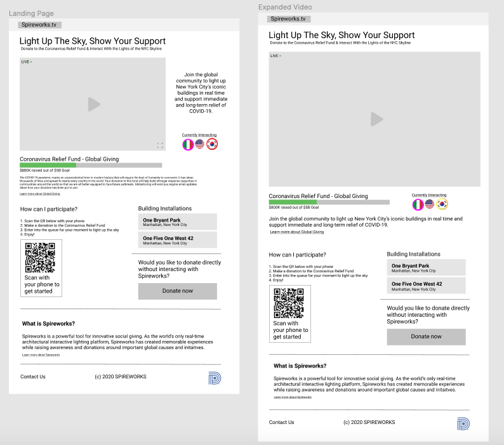Viewport: 504px width, 445px height.
Task: Click Italy flag on Expanded Video page
Action: point(418,204)
